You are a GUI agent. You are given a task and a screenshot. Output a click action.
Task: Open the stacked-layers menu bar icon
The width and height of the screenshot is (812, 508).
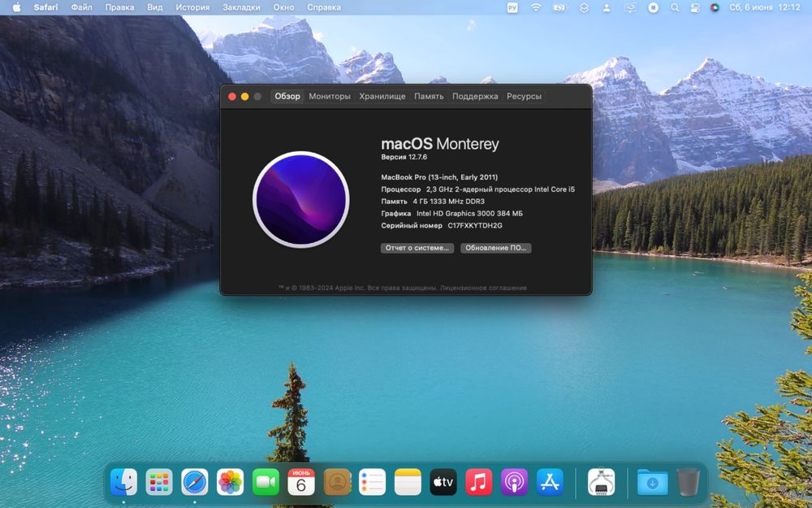click(584, 7)
